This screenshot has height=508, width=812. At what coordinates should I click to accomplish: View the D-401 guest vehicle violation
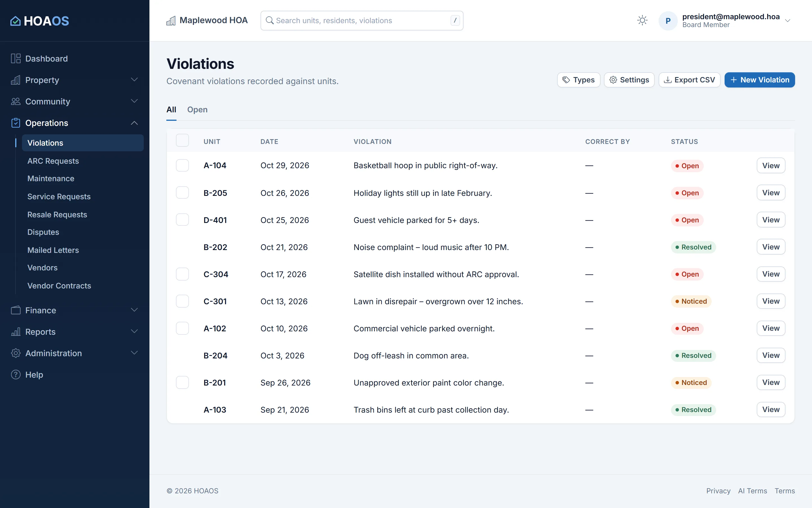pyautogui.click(x=771, y=220)
